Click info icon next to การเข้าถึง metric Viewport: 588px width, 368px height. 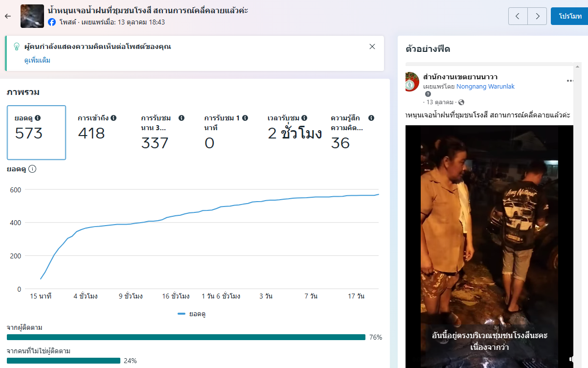113,118
